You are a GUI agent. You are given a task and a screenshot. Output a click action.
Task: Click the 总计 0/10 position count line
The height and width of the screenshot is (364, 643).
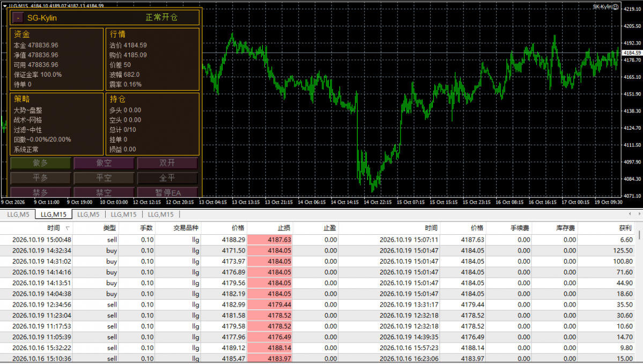click(123, 130)
